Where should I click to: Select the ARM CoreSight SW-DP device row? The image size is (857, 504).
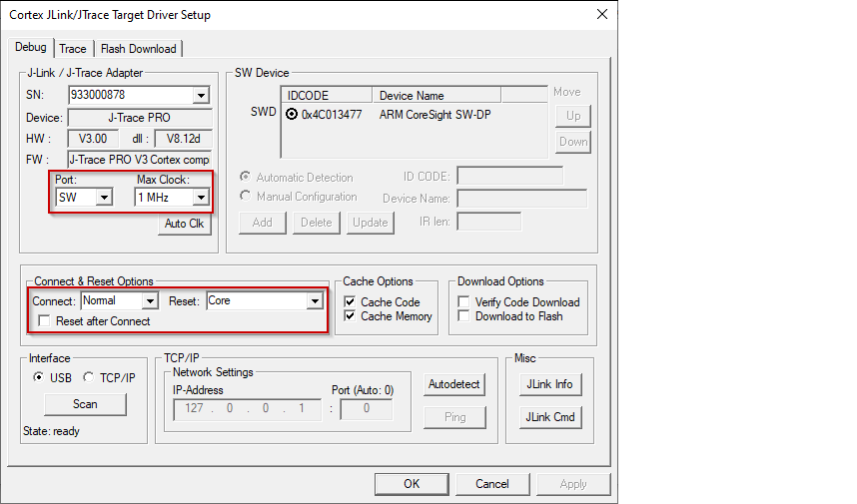[x=434, y=114]
